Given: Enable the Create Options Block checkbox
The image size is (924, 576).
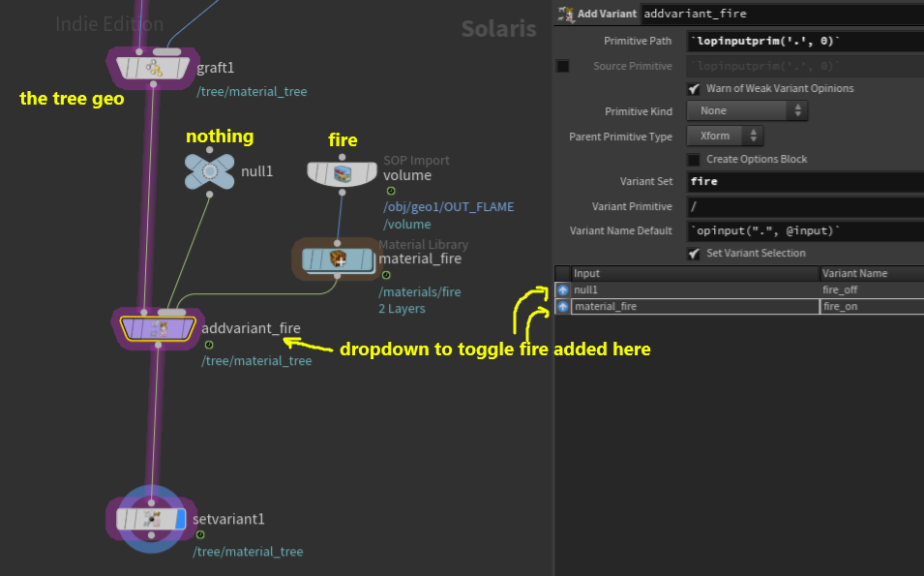Looking at the screenshot, I should [694, 160].
